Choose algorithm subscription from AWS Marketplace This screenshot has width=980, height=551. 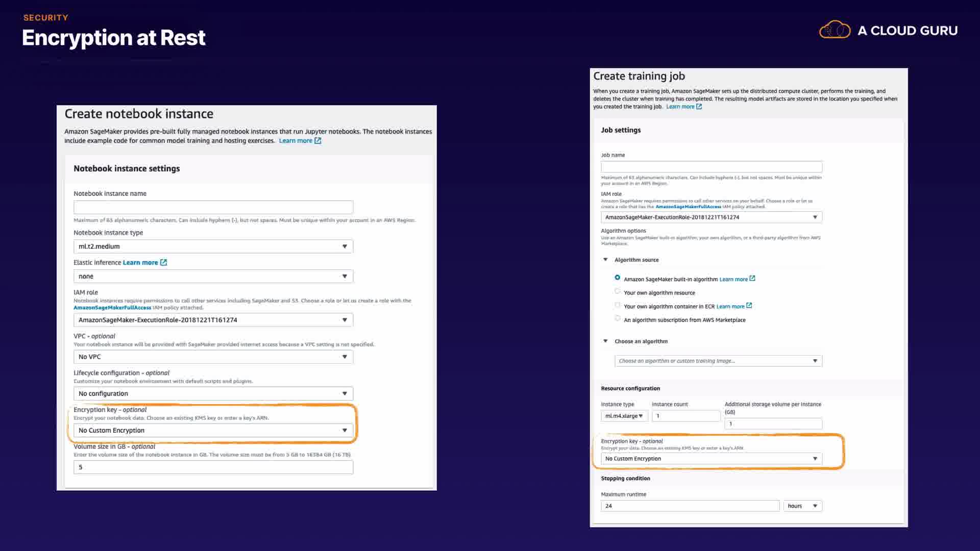pos(617,318)
